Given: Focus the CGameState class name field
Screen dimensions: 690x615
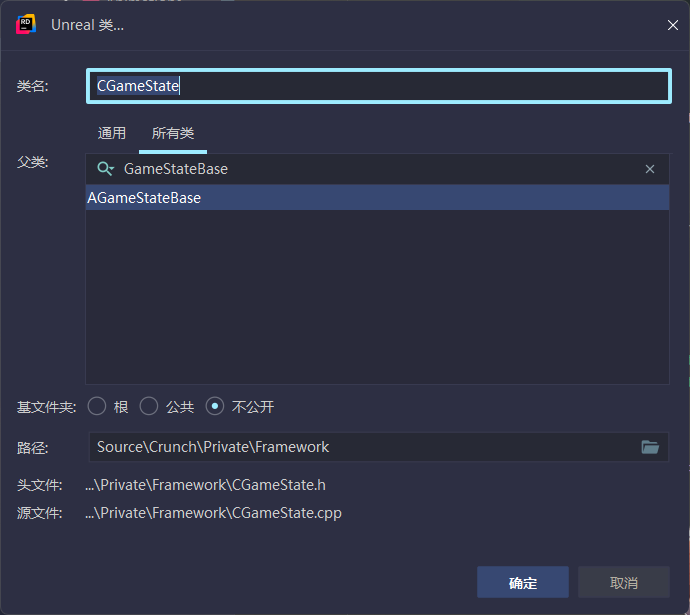Looking at the screenshot, I should (379, 86).
